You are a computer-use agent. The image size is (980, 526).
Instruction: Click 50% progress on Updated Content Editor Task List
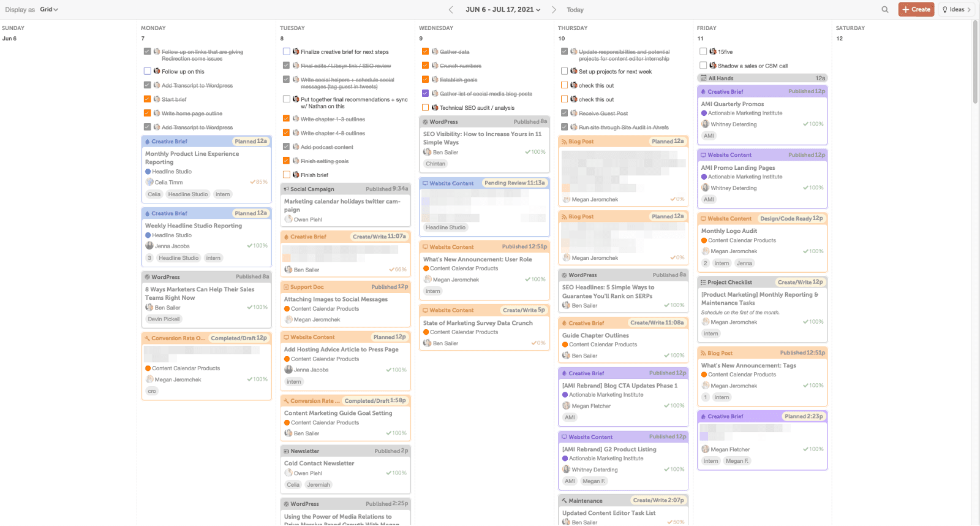[676, 522]
